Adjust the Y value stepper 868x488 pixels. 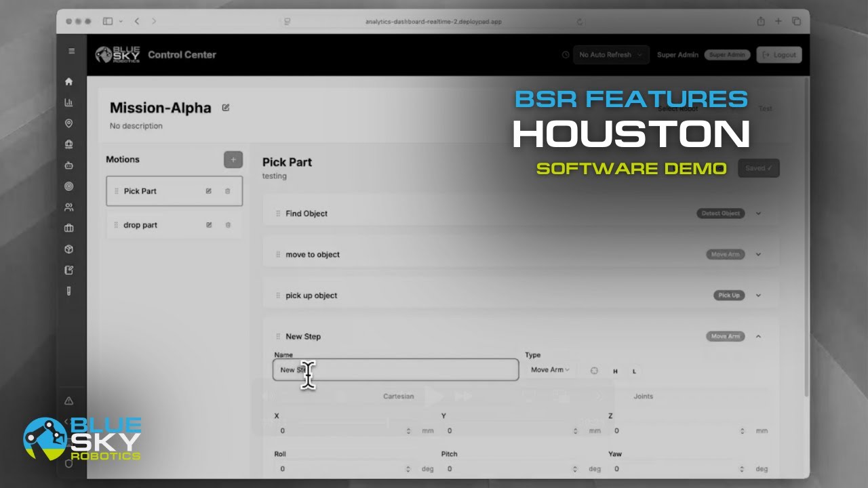[x=575, y=431]
